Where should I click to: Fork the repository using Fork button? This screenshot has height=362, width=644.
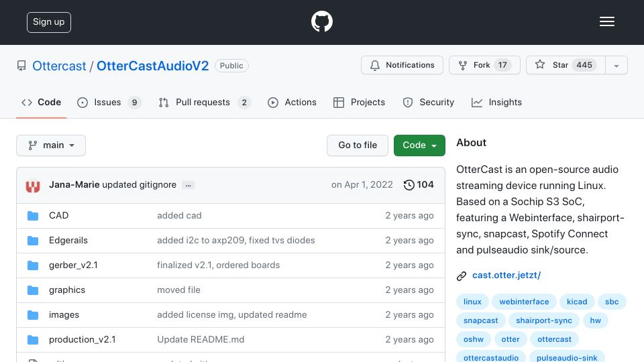pos(484,65)
